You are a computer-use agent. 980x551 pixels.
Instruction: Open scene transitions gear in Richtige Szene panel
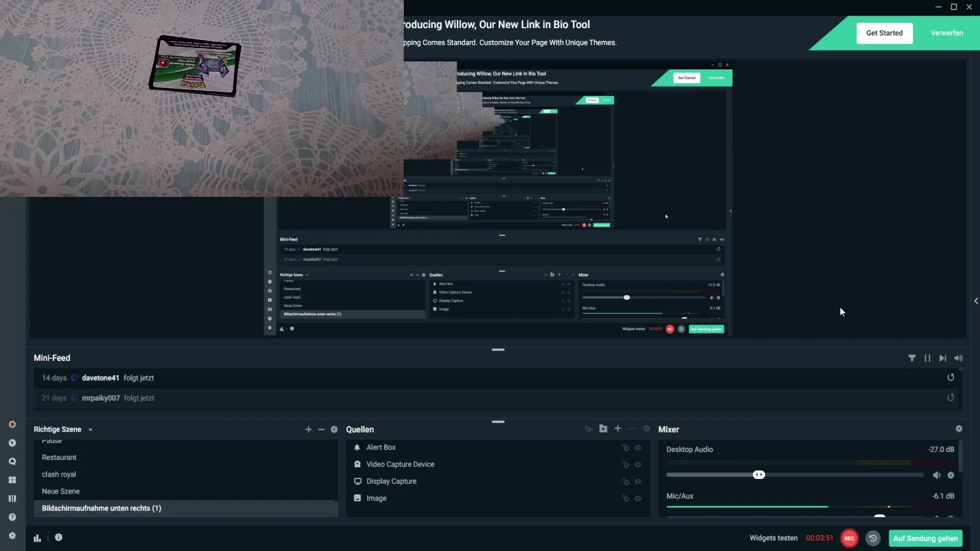coord(334,430)
